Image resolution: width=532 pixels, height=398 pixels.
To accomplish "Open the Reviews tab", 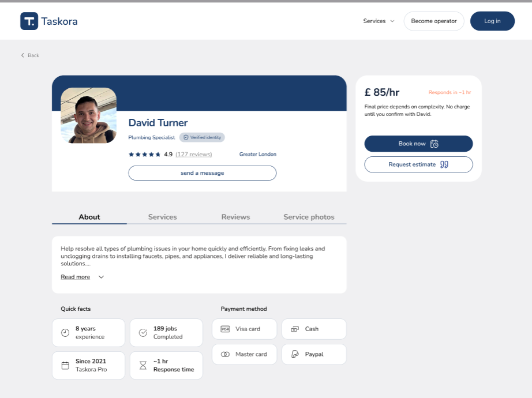I will click(235, 217).
